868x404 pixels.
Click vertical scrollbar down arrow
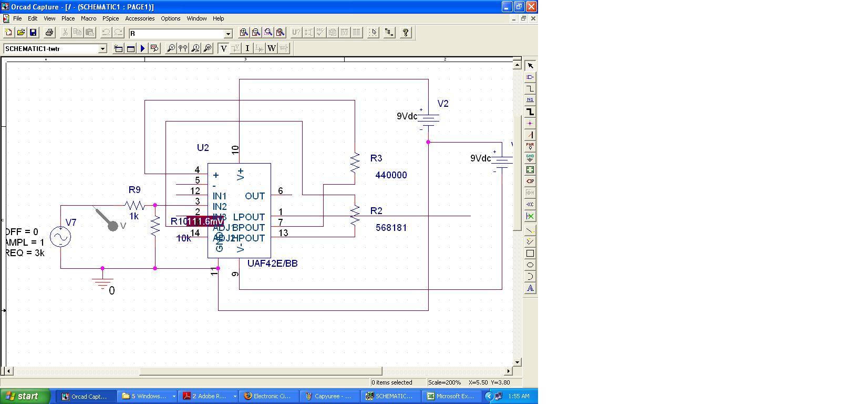[x=517, y=362]
